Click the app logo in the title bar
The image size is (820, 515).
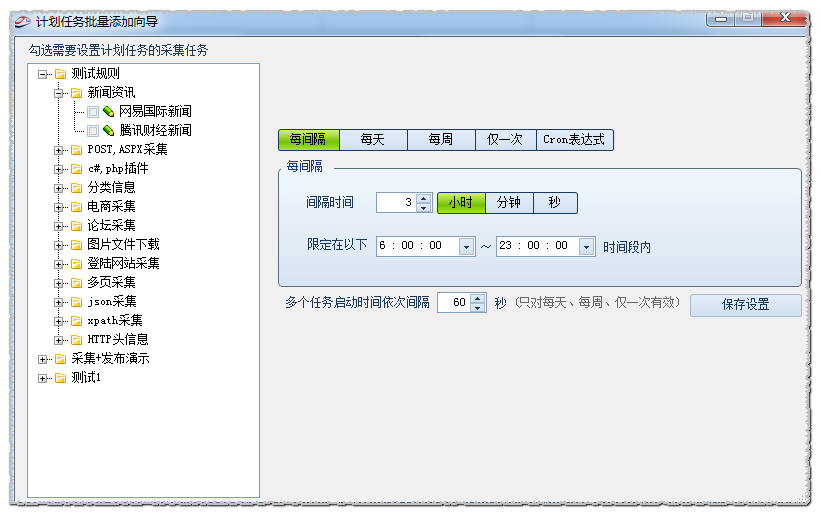pos(22,21)
